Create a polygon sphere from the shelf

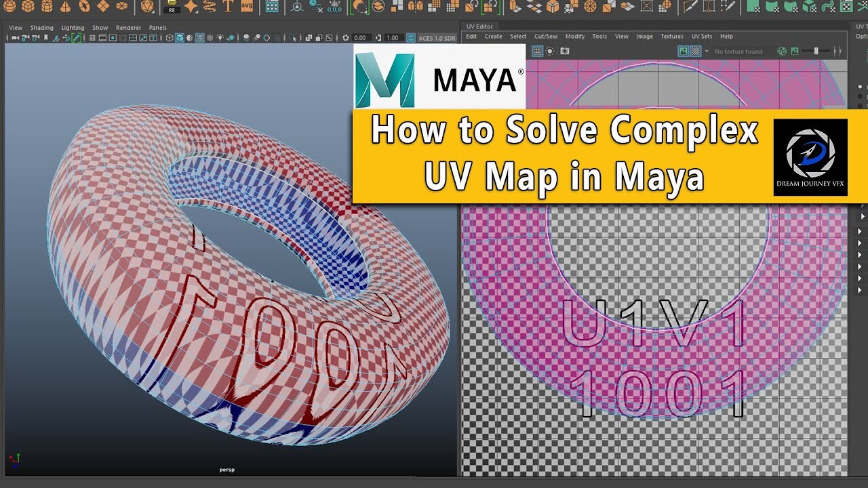click(10, 9)
